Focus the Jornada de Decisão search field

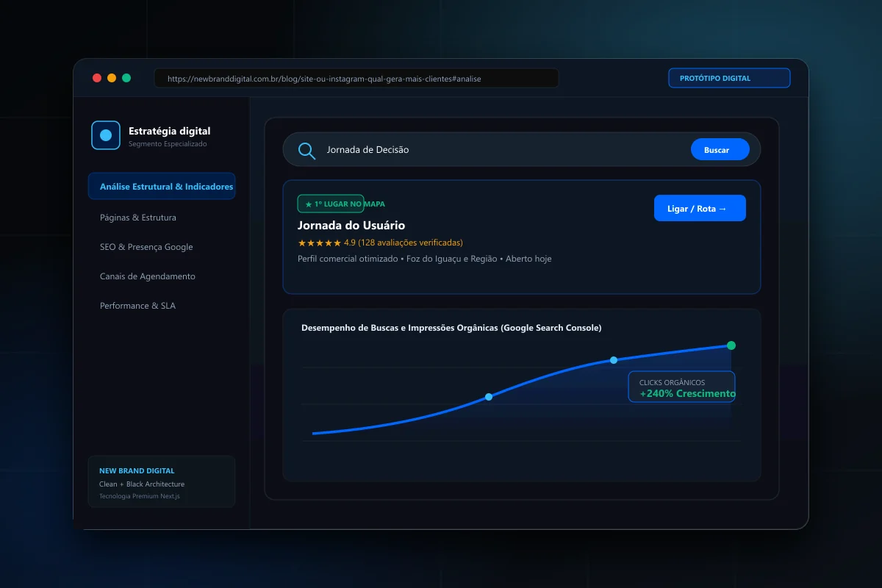point(522,150)
